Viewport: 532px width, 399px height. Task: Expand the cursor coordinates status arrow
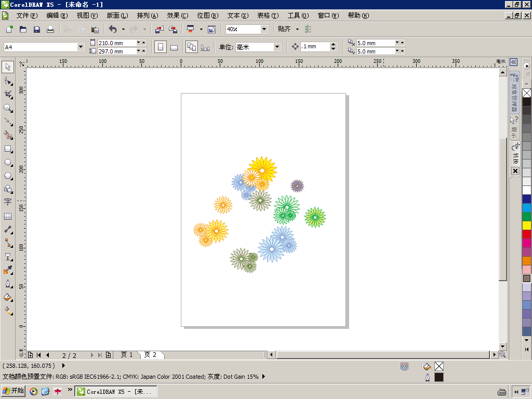63,366
